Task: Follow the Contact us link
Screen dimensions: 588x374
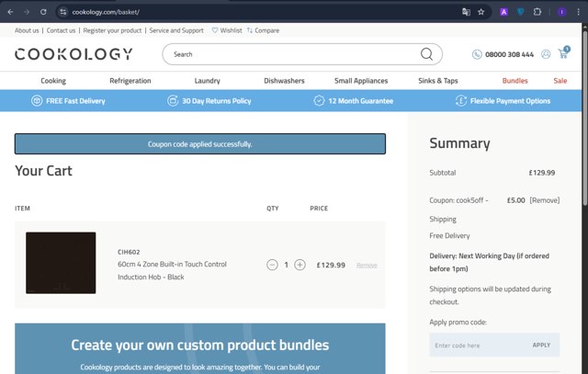Action: (61, 30)
